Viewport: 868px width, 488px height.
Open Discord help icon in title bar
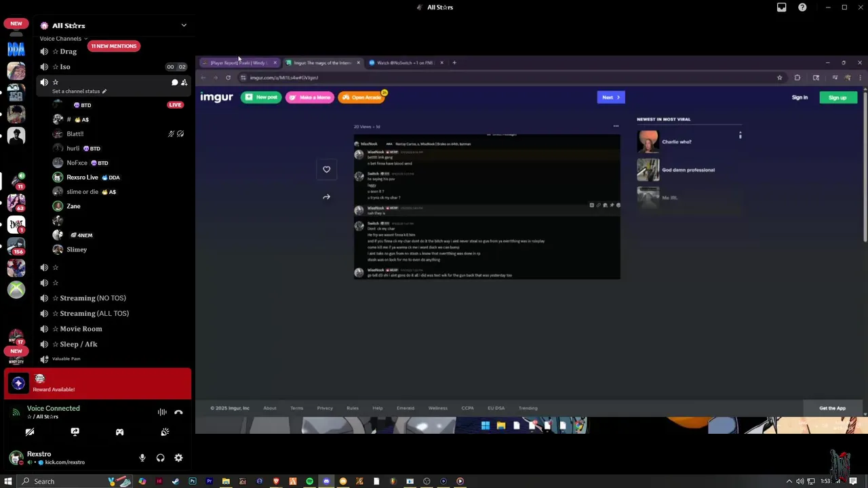[x=802, y=7]
